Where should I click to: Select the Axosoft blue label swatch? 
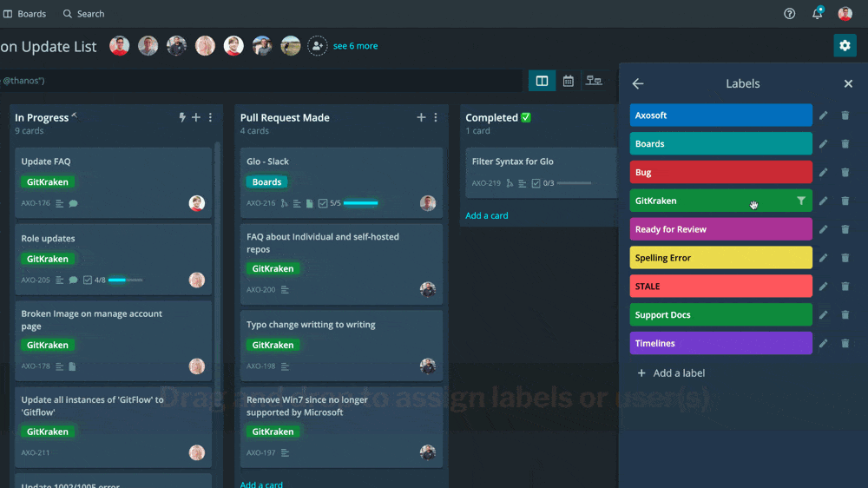(x=720, y=115)
